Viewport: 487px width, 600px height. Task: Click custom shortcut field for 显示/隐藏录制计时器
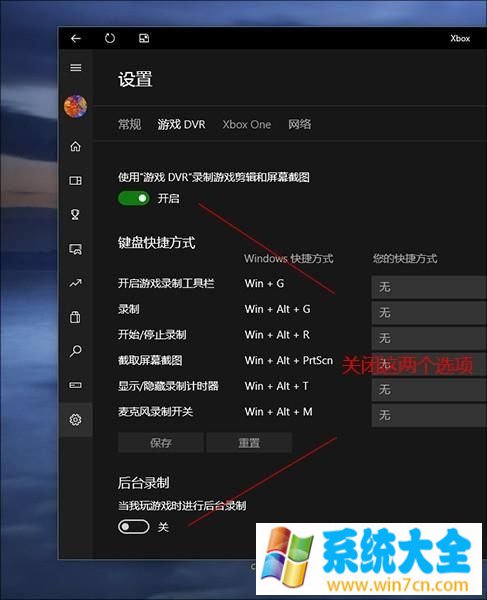(x=429, y=390)
